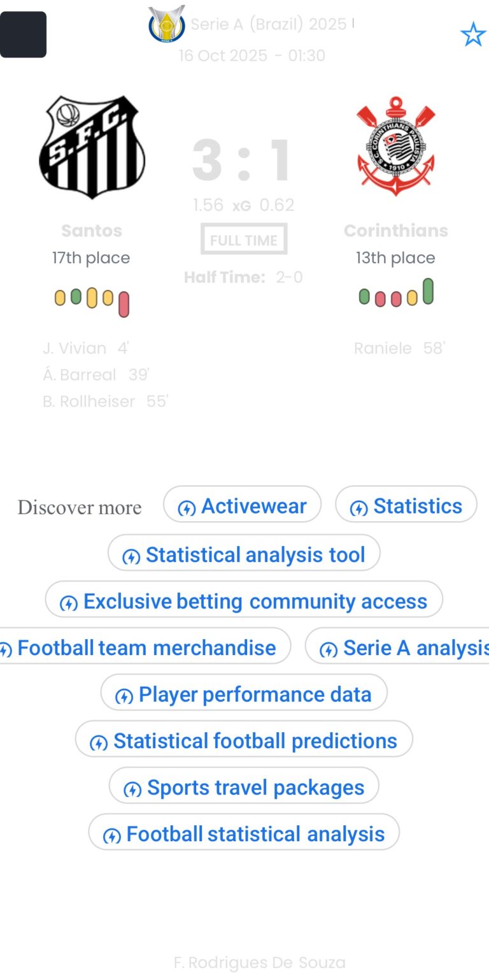Tap the dark square button at top left
Image resolution: width=489 pixels, height=980 pixels.
click(x=23, y=34)
